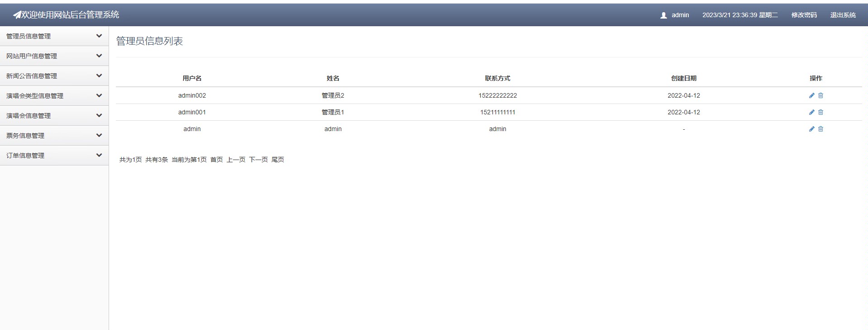Expand the 演唱会类型信息管理 chevron
This screenshot has width=868, height=330.
click(x=99, y=95)
